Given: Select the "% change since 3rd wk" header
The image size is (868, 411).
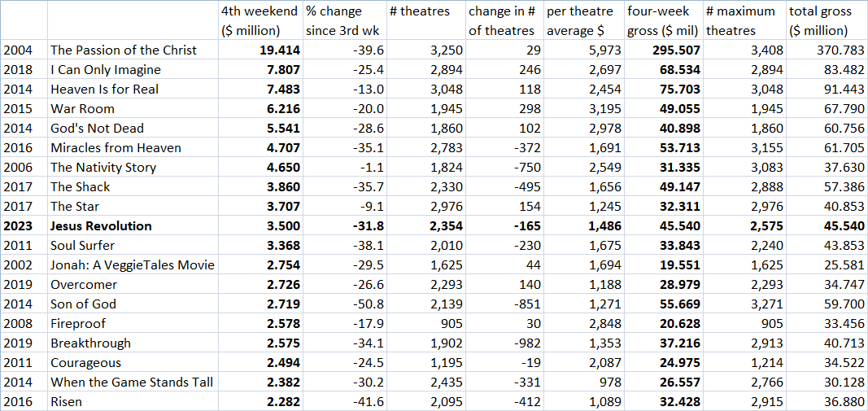Looking at the screenshot, I should pos(344,21).
